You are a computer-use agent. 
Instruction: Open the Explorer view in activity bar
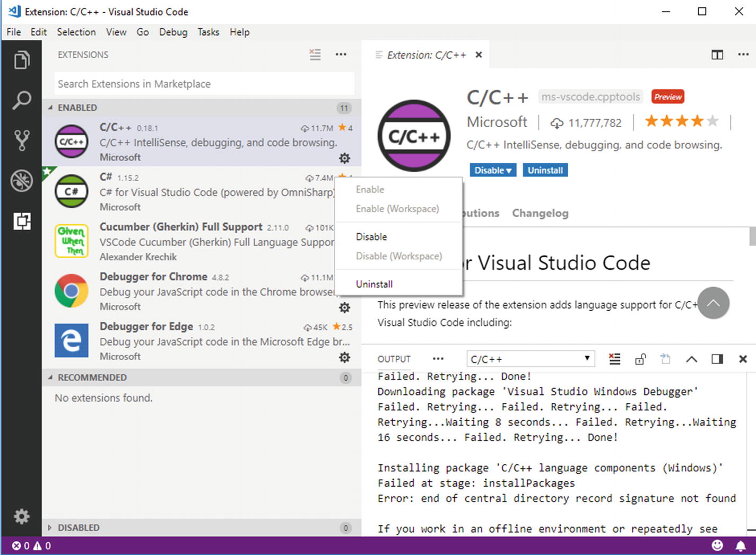[x=22, y=60]
